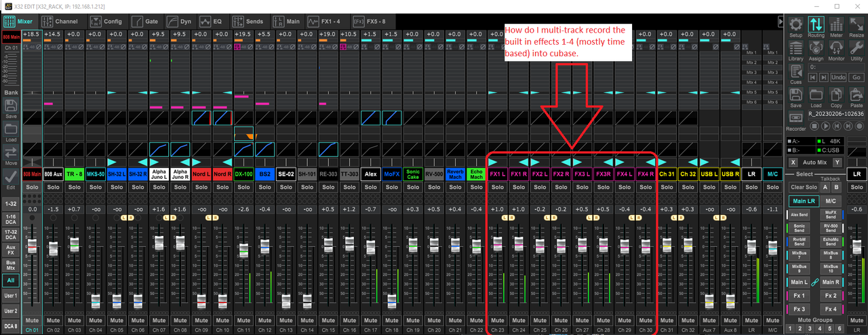
Task: Mute the LR main bus
Action: click(x=751, y=320)
